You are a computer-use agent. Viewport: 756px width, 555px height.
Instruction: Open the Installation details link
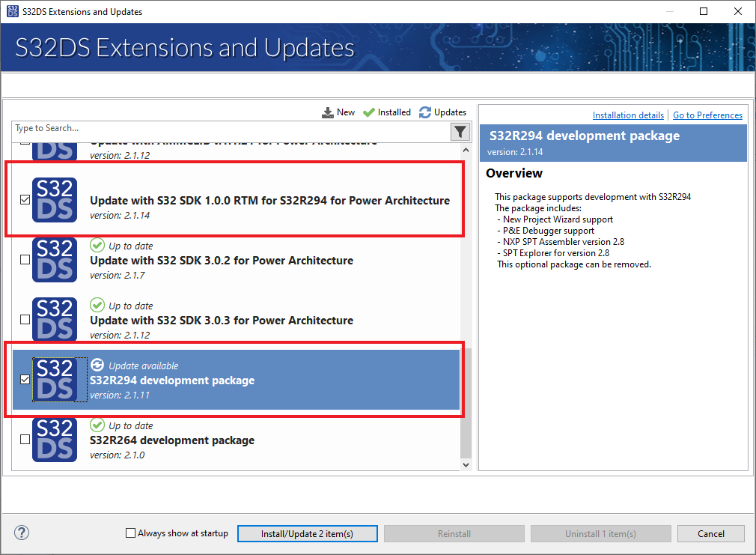tap(628, 115)
